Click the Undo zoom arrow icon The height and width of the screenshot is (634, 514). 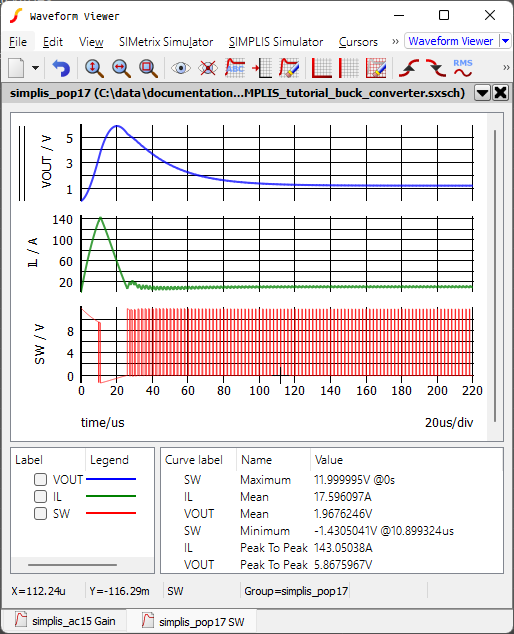click(x=61, y=68)
